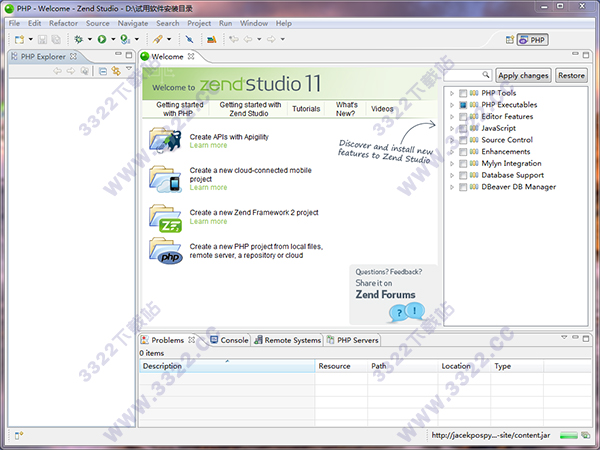Open the Zend Forums feedback box
The height and width of the screenshot is (450, 600).
point(393,294)
